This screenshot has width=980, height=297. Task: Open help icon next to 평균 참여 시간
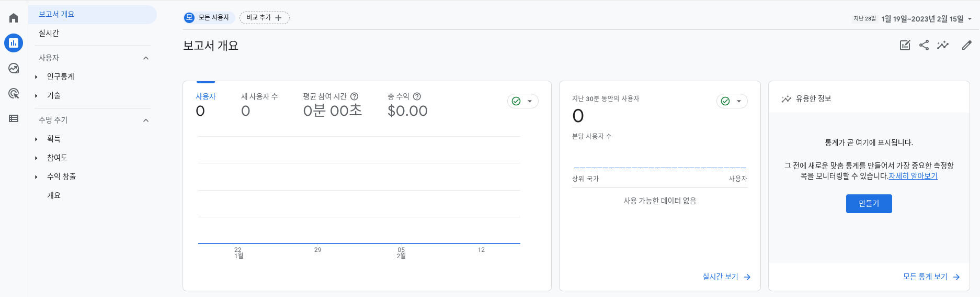point(354,96)
